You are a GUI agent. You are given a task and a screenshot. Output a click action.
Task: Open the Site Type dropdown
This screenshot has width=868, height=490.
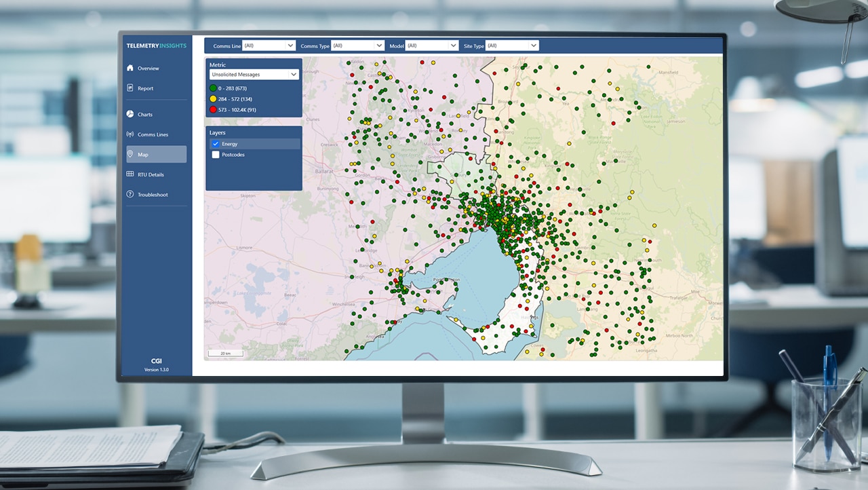click(x=512, y=45)
